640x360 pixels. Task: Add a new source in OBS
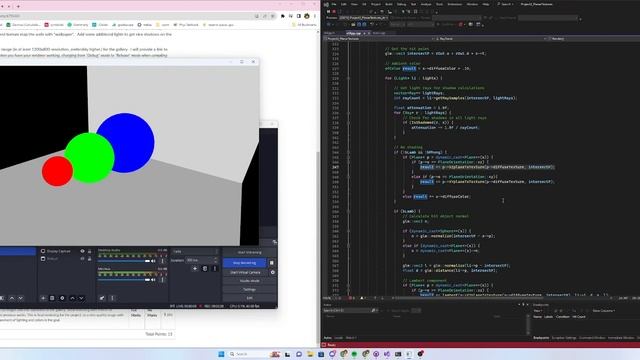point(43,298)
